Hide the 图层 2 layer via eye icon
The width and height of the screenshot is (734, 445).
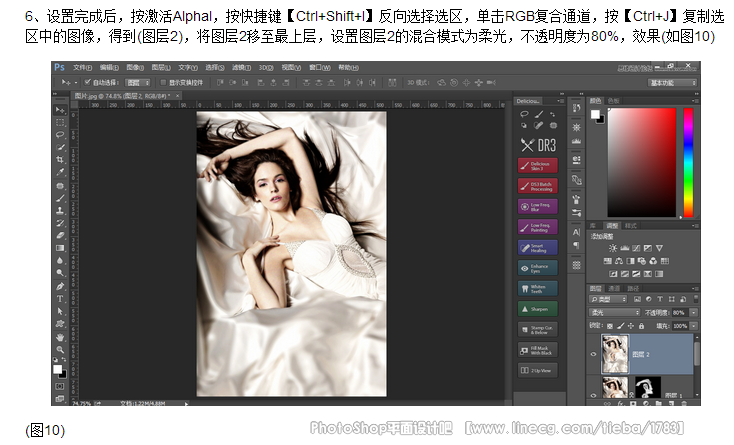[x=594, y=354]
